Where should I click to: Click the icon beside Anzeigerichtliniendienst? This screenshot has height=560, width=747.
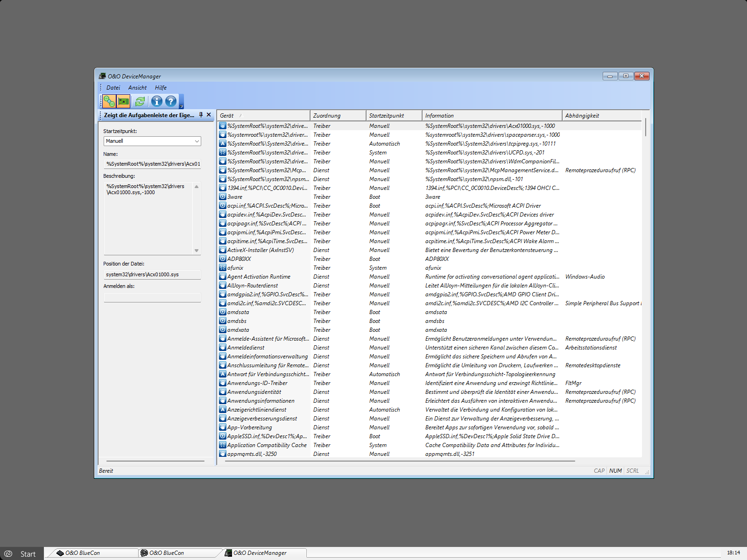coord(223,410)
